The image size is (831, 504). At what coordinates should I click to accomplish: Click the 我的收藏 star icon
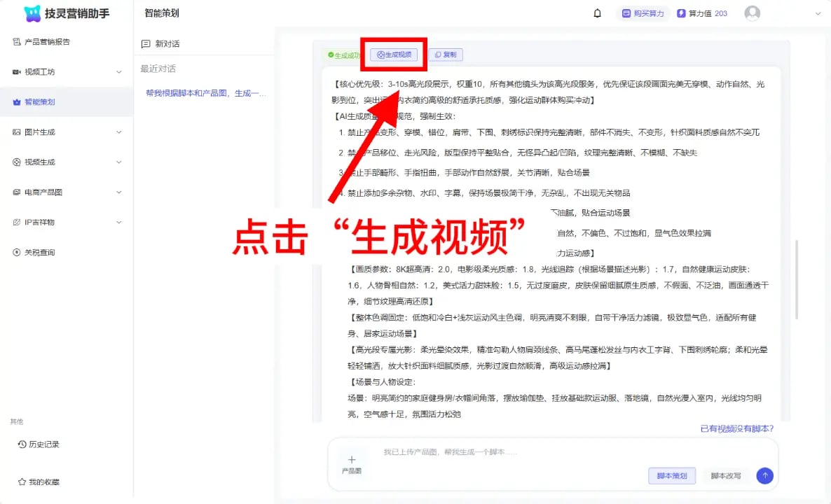[22, 482]
